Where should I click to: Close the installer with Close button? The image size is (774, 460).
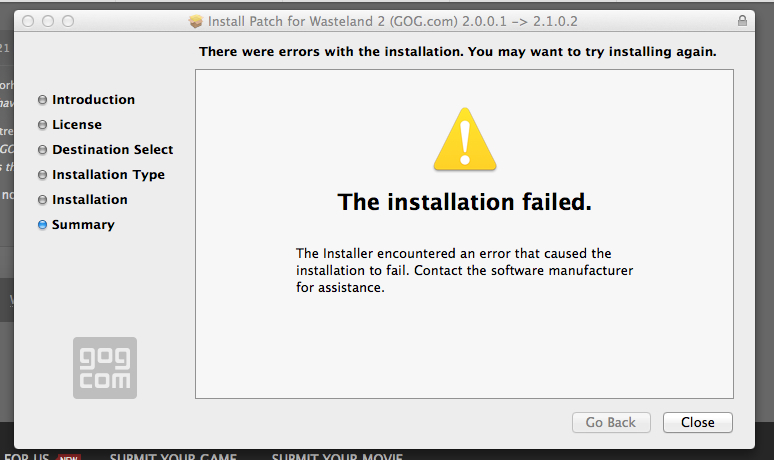pyautogui.click(x=697, y=422)
